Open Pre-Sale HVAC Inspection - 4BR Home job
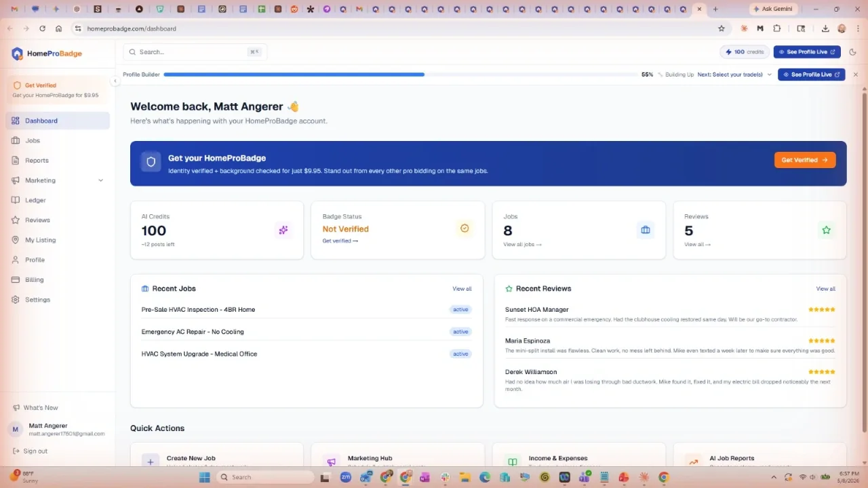The image size is (868, 488). click(x=307, y=310)
